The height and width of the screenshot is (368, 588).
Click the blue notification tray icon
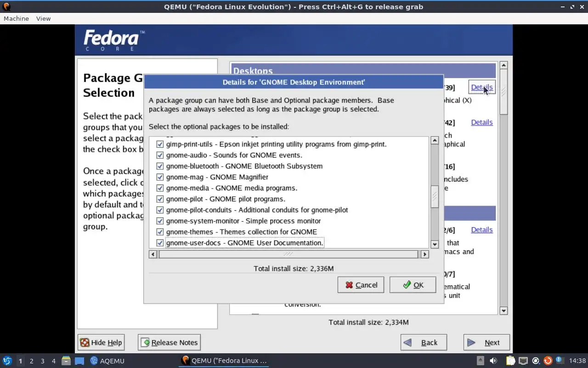[x=560, y=360]
